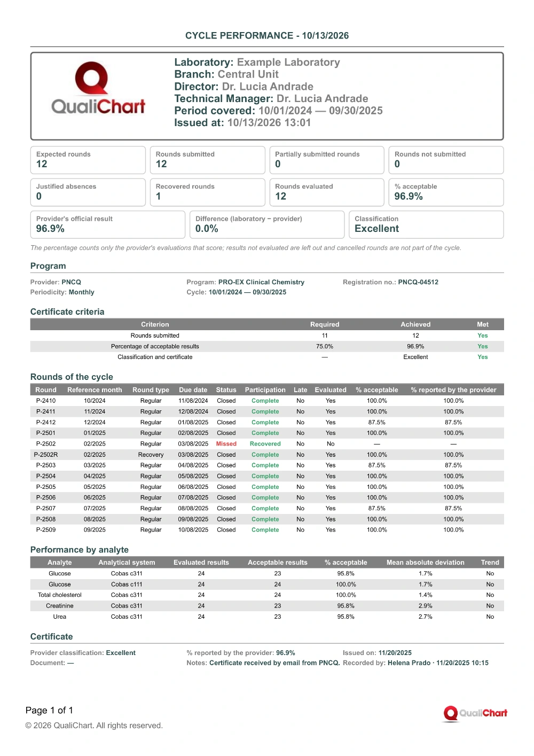
Task: Select the '% acceptable' 96.9% card
Action: [446, 192]
